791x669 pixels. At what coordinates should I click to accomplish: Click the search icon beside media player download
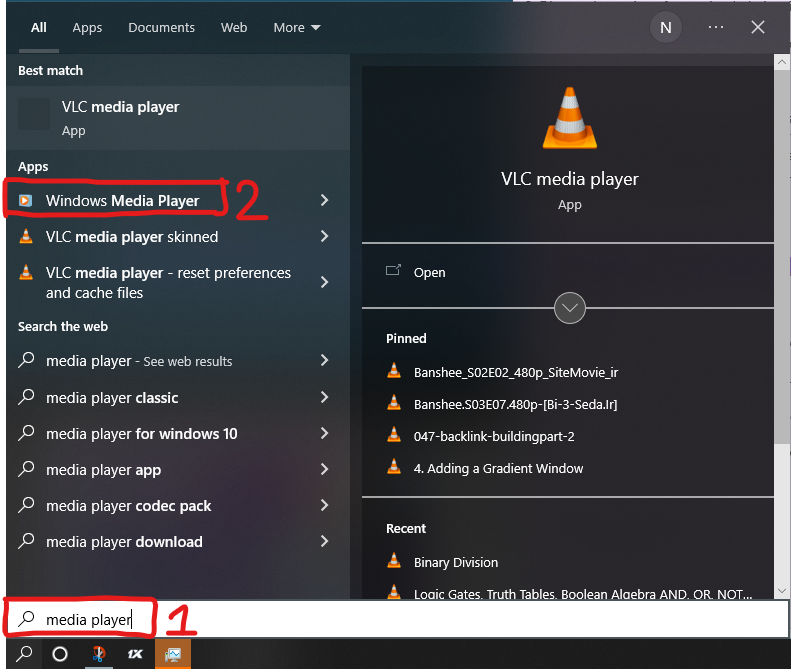point(26,541)
